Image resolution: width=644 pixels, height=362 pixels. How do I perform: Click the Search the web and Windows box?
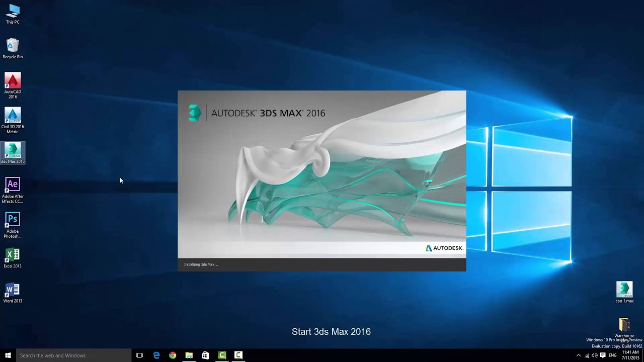(74, 355)
